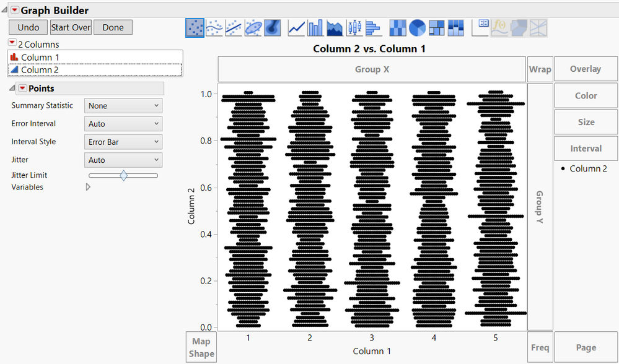
Task: Open the Summary Statistic dropdown
Action: tap(123, 106)
